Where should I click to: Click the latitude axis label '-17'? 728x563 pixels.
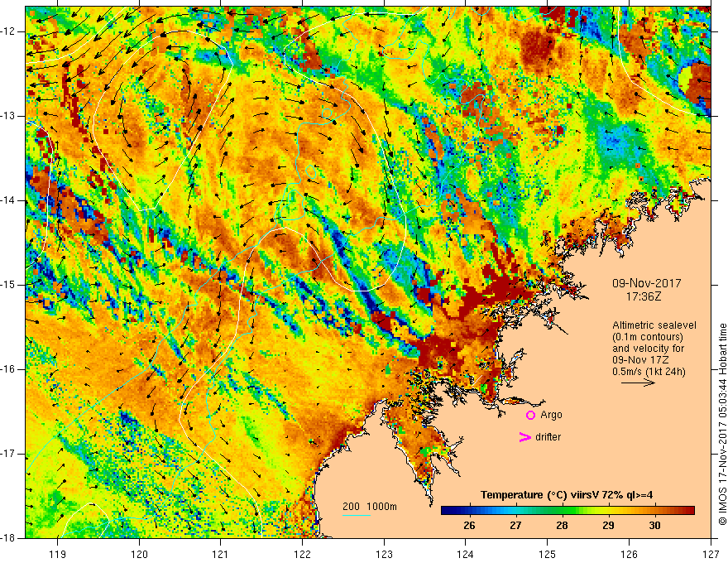(8, 454)
